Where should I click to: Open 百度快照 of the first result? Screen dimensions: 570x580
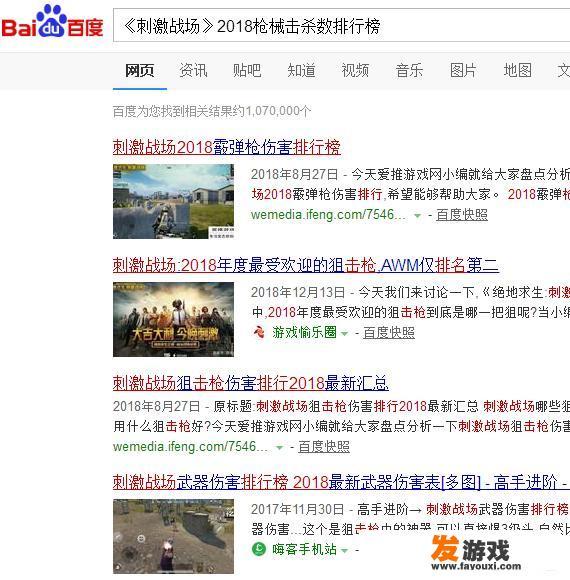coord(462,215)
